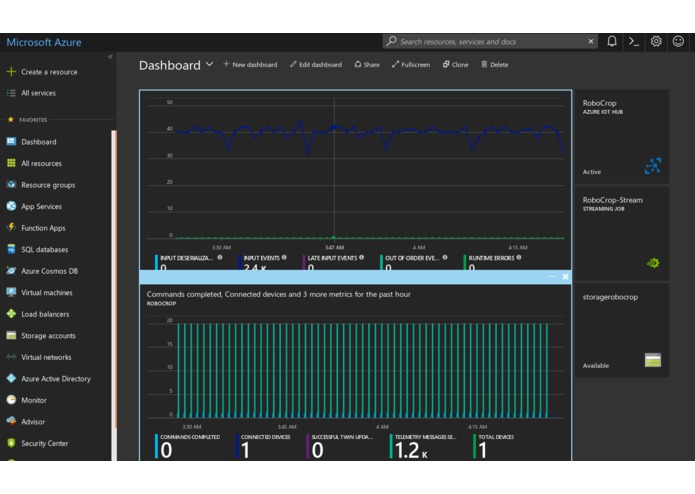The image size is (695, 494).
Task: Open the Dashboard title dropdown chevron
Action: [x=210, y=65]
